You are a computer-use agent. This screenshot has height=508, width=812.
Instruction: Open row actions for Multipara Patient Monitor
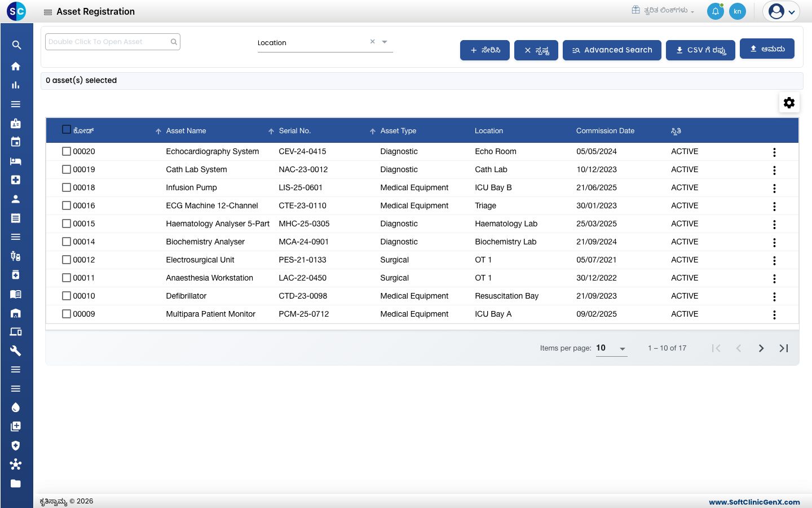[x=774, y=314]
